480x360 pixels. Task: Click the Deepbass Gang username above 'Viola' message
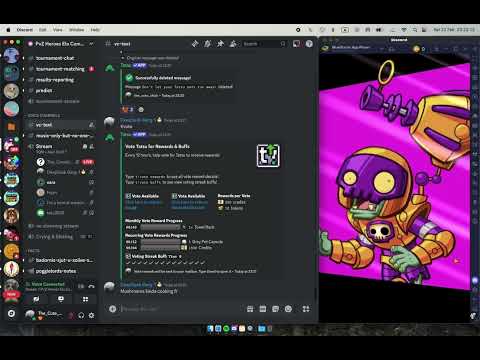[x=136, y=120]
